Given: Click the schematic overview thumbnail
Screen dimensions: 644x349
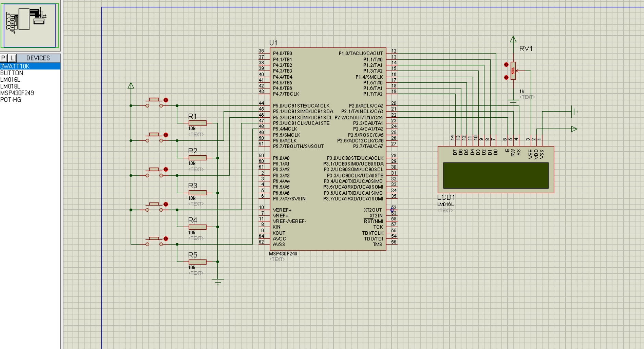Looking at the screenshot, I should coord(29,25).
